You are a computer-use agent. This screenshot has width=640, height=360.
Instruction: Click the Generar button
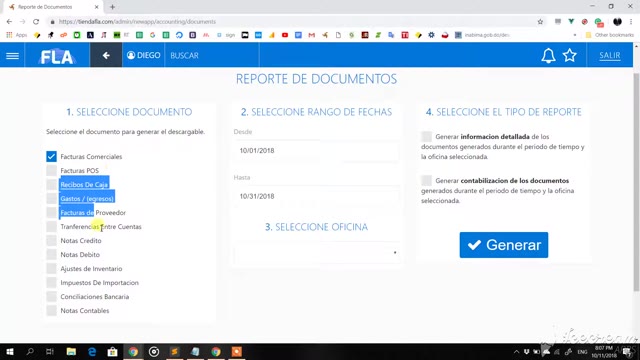tap(504, 245)
